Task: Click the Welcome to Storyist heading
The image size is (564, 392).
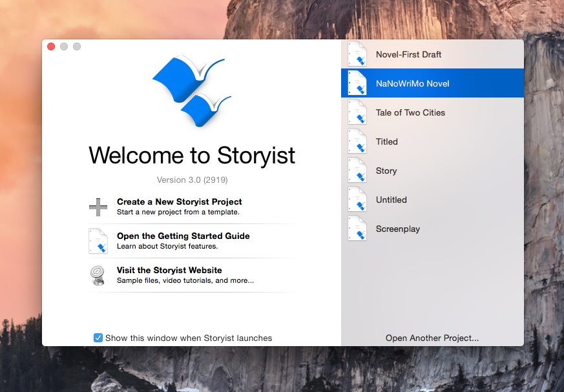Action: point(192,156)
